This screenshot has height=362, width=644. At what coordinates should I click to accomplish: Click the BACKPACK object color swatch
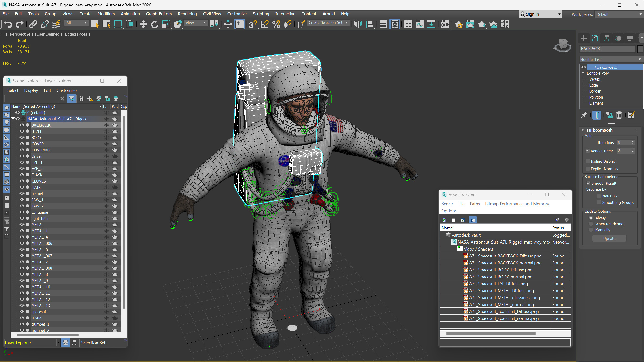(640, 49)
